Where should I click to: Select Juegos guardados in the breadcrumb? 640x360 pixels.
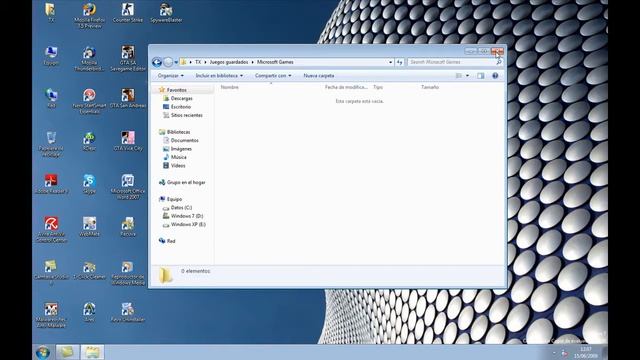click(x=229, y=62)
